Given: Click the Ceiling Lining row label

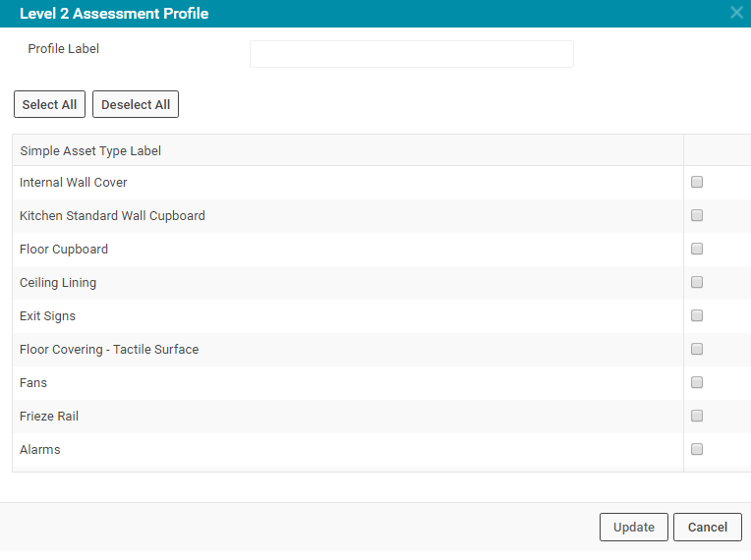Looking at the screenshot, I should click(x=58, y=283).
